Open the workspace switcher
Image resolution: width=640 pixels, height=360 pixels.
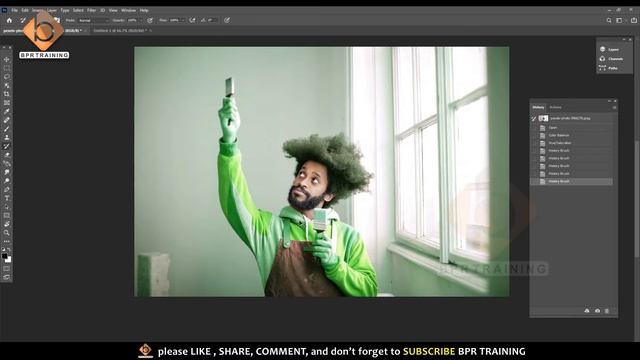(x=620, y=20)
